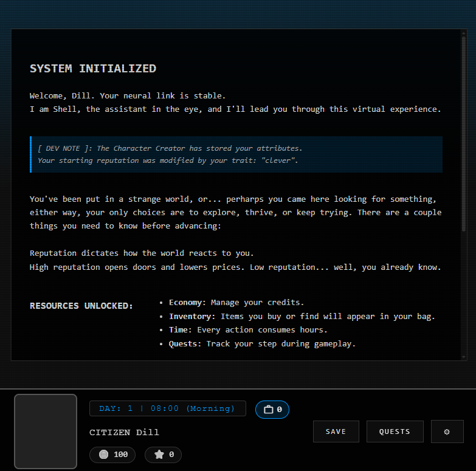The width and height of the screenshot is (476, 471).
Task: Click the credits coin counter showing 100
Action: pos(112,455)
